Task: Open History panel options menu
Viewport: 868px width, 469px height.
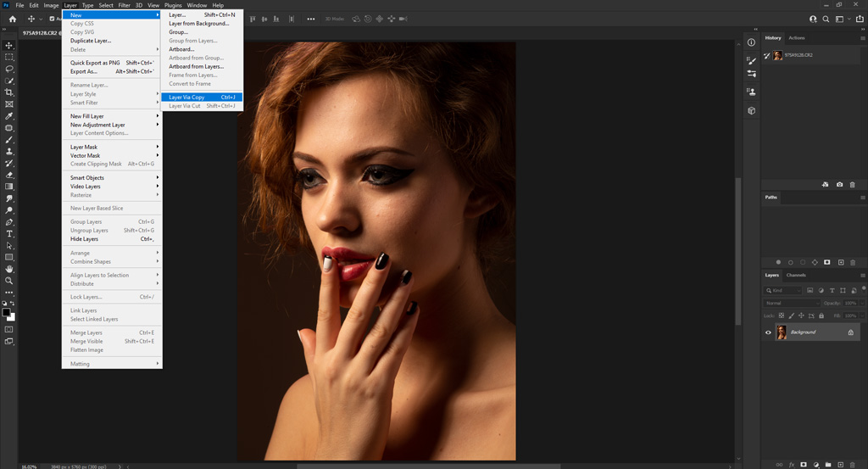Action: pyautogui.click(x=862, y=38)
